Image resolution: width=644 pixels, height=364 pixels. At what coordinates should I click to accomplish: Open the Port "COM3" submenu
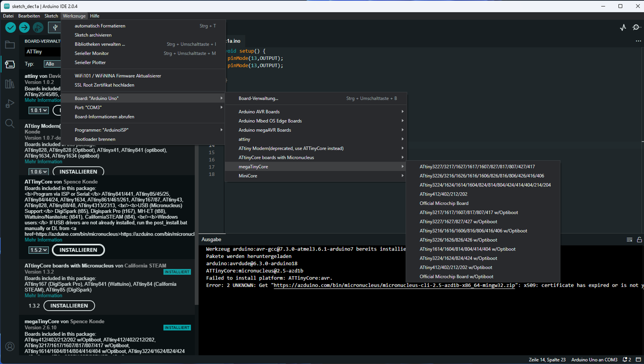tap(143, 107)
